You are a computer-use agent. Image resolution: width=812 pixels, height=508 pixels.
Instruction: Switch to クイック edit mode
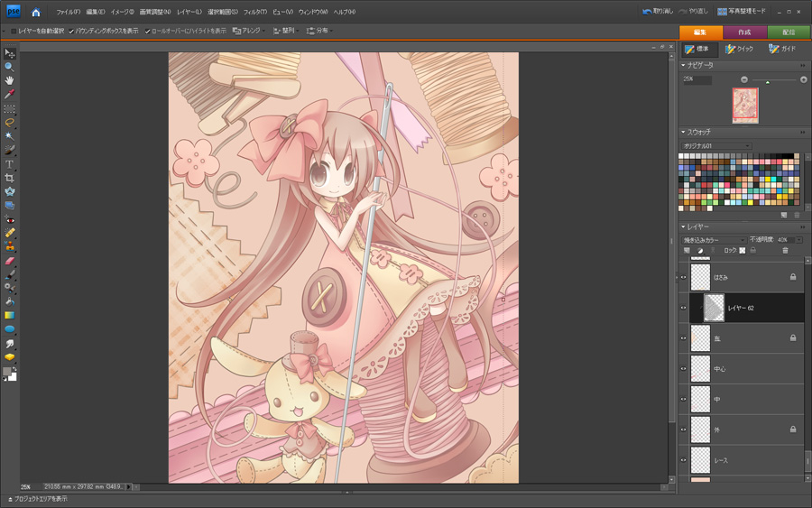(740, 50)
